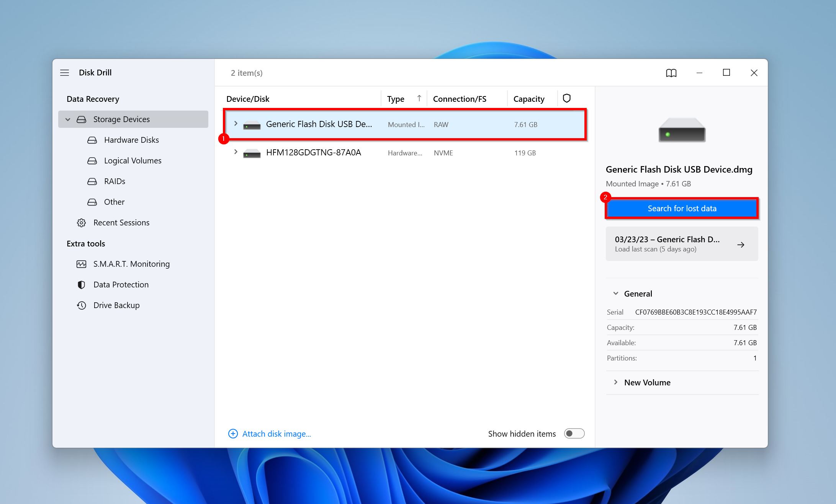Sort by Device/Disk column header
This screenshot has height=504, width=836.
click(x=248, y=99)
